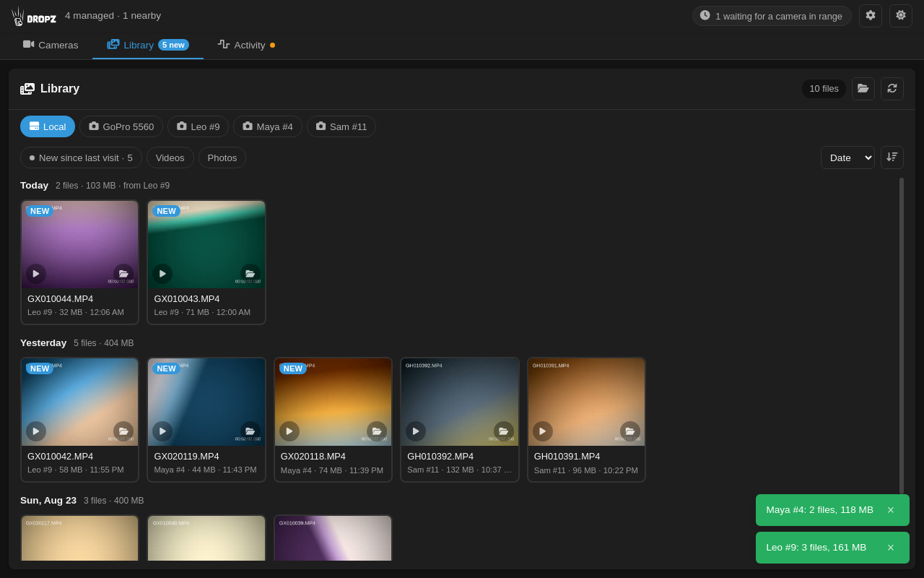The width and height of the screenshot is (924, 578).
Task: Open the GH010392.MP4 thumbnail
Action: point(460,402)
